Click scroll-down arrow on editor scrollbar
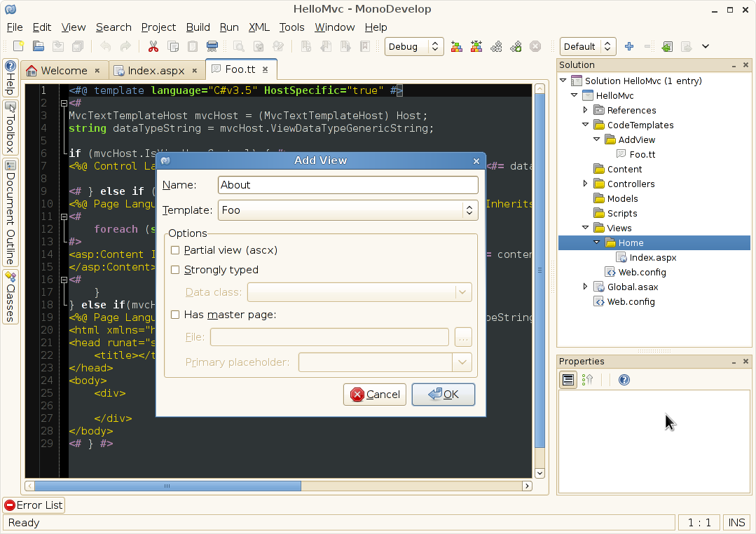Screen dimensions: 756x534 [540, 473]
